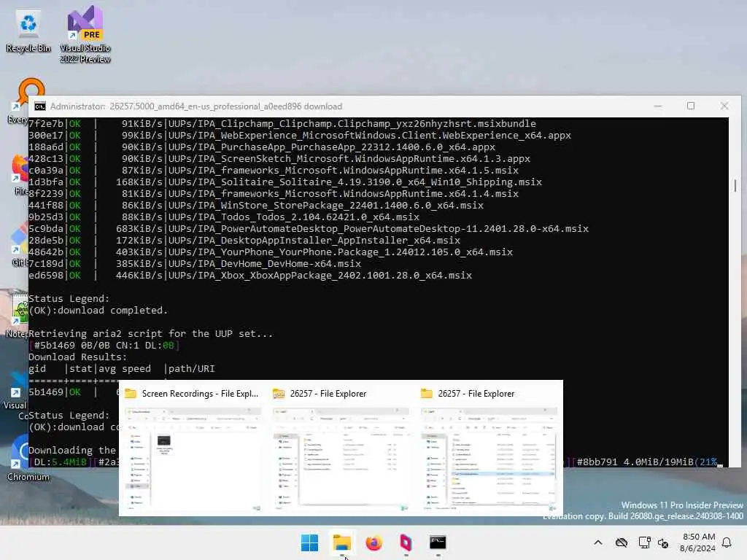Click the console icon in Administrator title bar
Image resolution: width=747 pixels, height=560 pixels.
40,106
